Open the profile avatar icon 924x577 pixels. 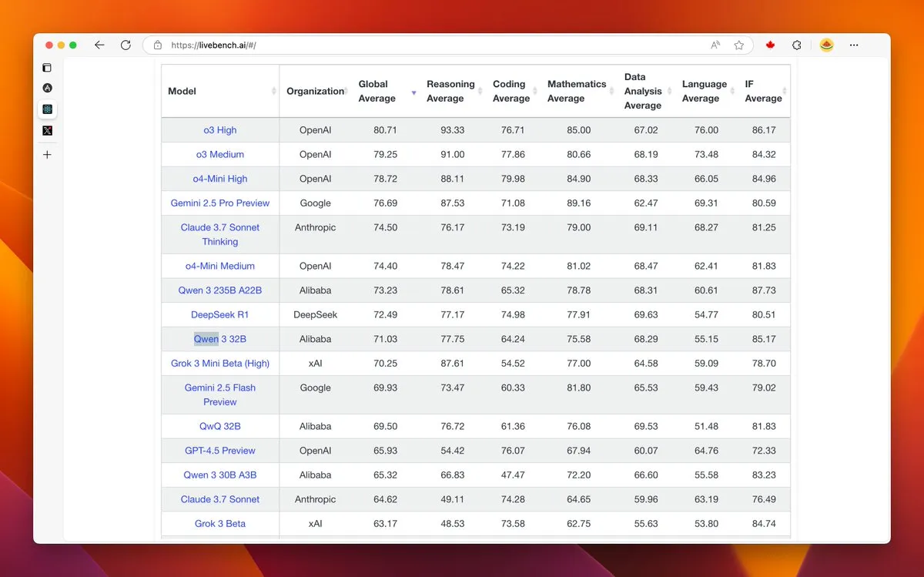pyautogui.click(x=826, y=45)
